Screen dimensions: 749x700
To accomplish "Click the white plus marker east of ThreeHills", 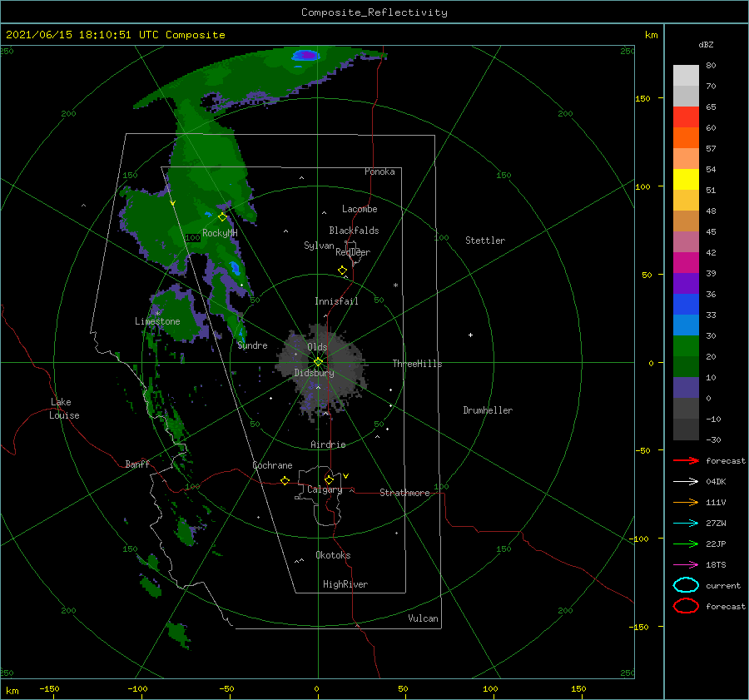I will click(470, 335).
